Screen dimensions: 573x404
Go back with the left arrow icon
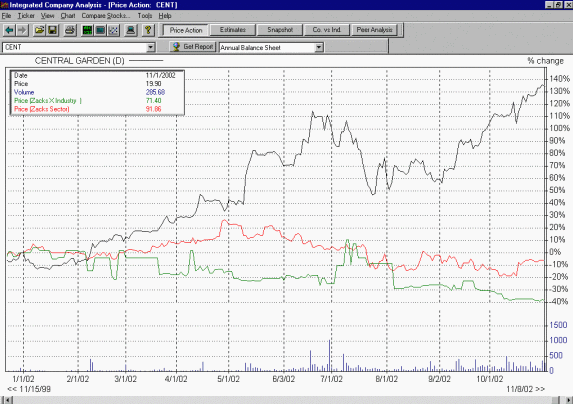(x=9, y=30)
